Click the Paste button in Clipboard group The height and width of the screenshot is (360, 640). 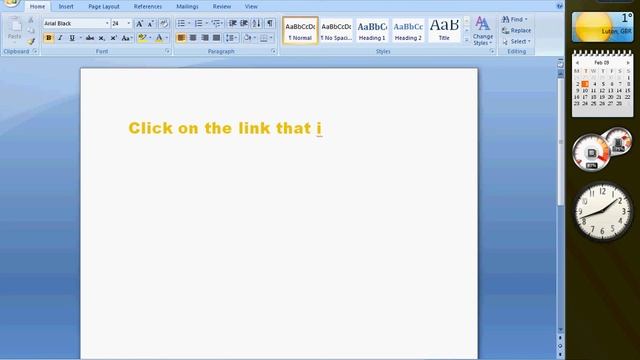pos(15,29)
